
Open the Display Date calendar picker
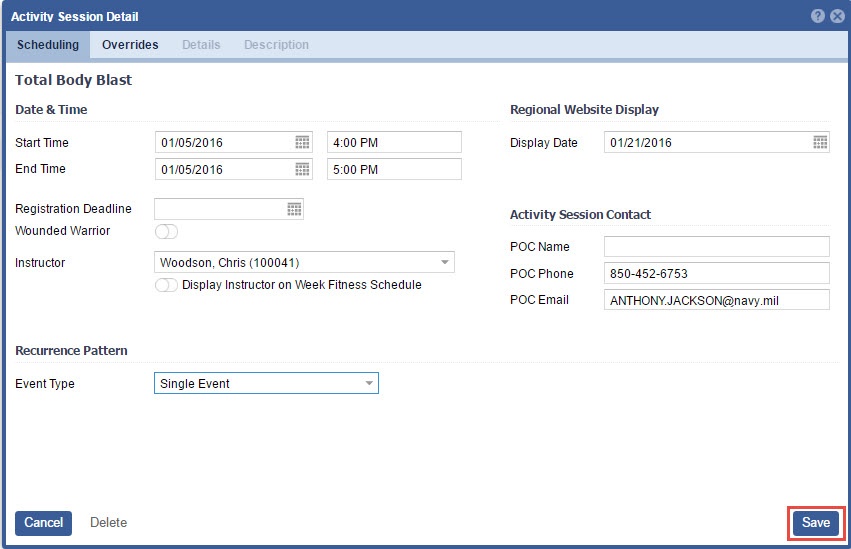(819, 142)
